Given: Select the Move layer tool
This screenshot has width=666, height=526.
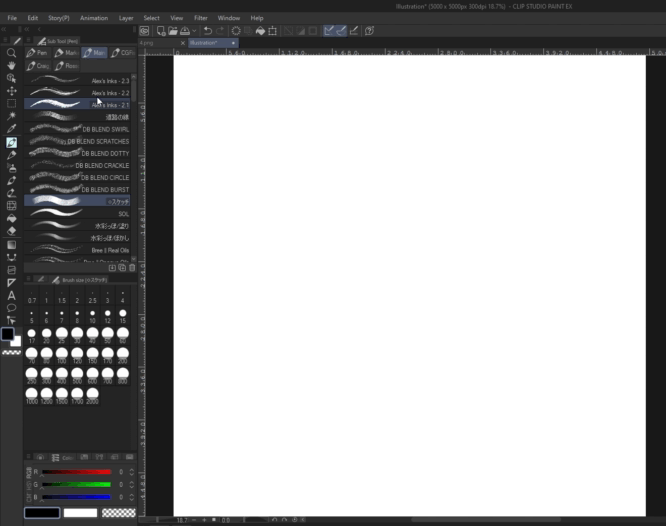Looking at the screenshot, I should click(11, 91).
